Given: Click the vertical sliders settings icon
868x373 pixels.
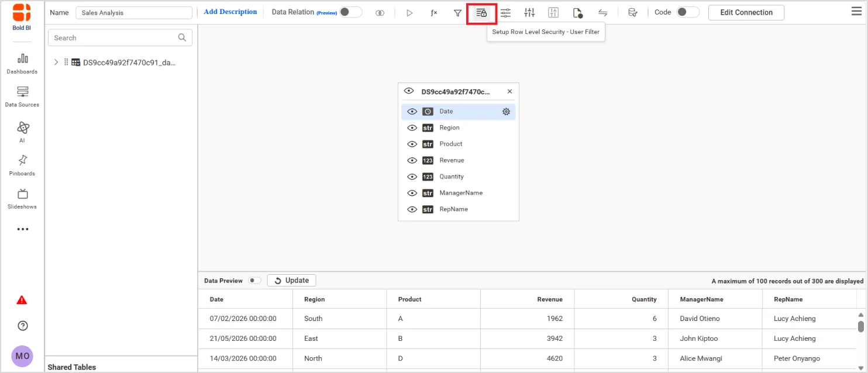Looking at the screenshot, I should [529, 13].
